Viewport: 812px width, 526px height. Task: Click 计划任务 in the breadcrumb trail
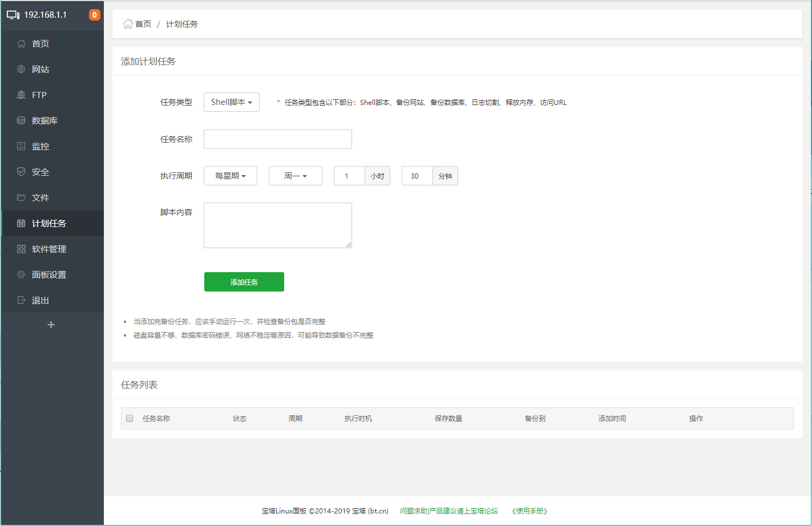pyautogui.click(x=181, y=24)
